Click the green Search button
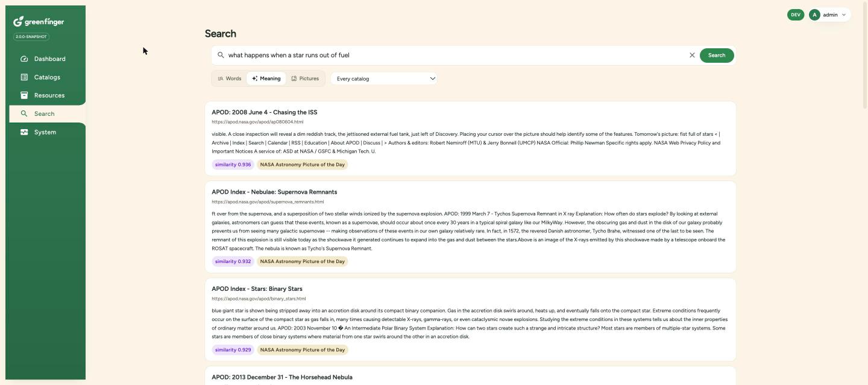868x385 pixels. point(717,56)
